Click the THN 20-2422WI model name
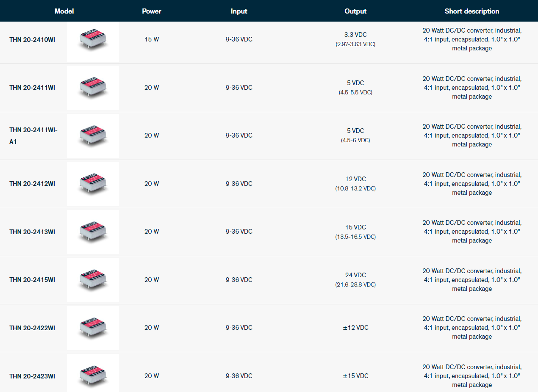The width and height of the screenshot is (538, 392). click(32, 328)
